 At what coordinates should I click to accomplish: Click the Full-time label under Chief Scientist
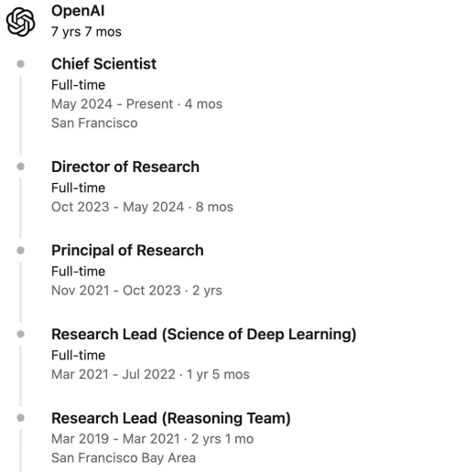coord(78,85)
